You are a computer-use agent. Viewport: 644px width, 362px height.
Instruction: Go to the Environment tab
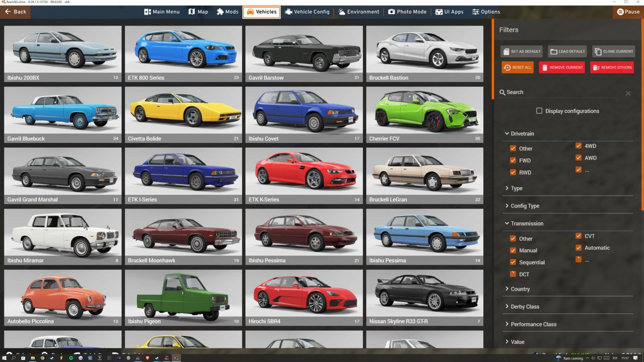click(359, 12)
